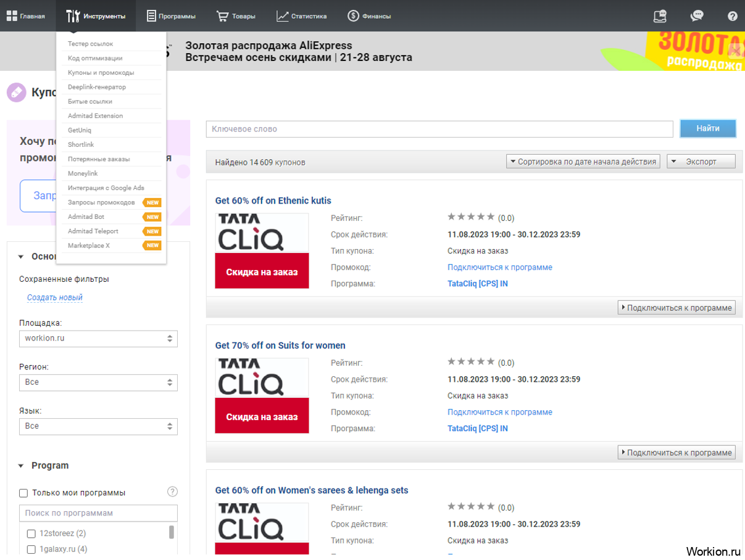The image size is (745, 560).
Task: Check Только мои программы checkbox
Action: [x=23, y=493]
